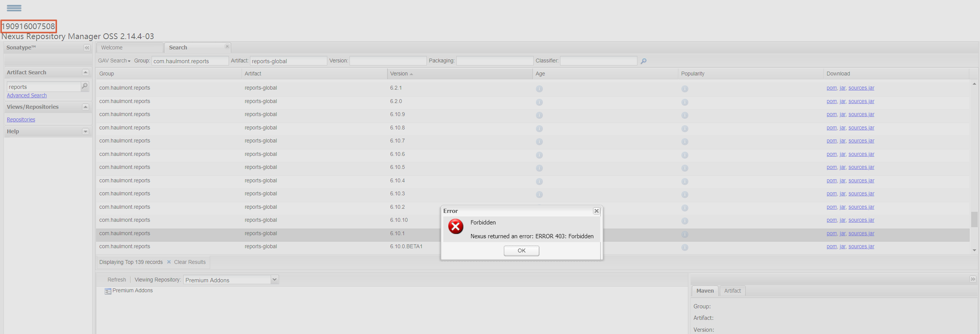Image resolution: width=980 pixels, height=334 pixels.
Task: Collapse the Views/Repositories section
Action: 85,107
